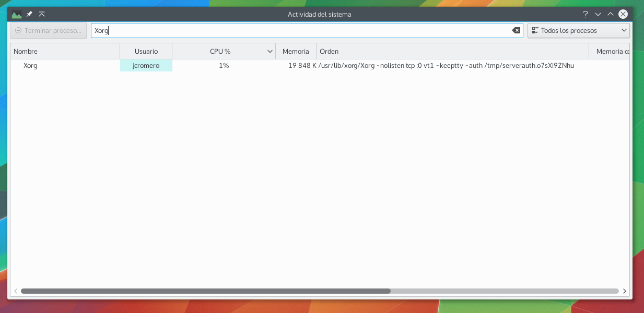Click the jcromero user cell
Viewport: 644px width, 313px height.
[x=146, y=66]
